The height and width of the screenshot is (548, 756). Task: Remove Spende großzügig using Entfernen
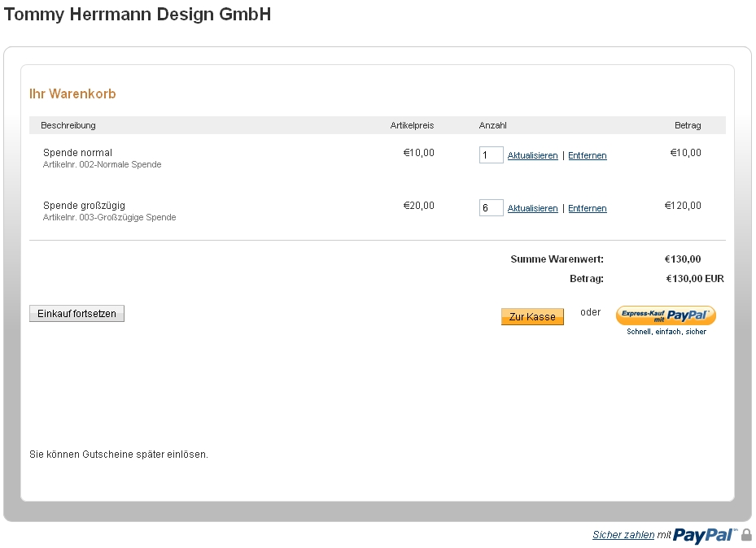point(587,208)
